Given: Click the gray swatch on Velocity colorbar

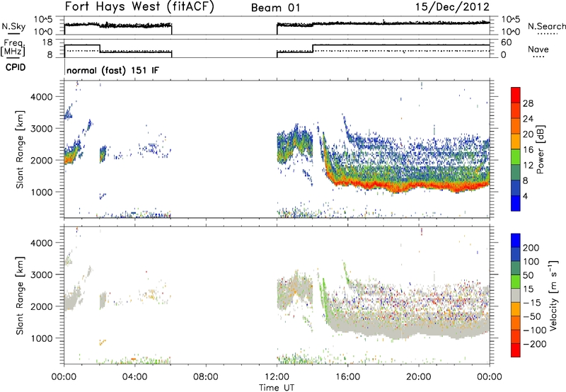Looking at the screenshot, I should [x=516, y=295].
